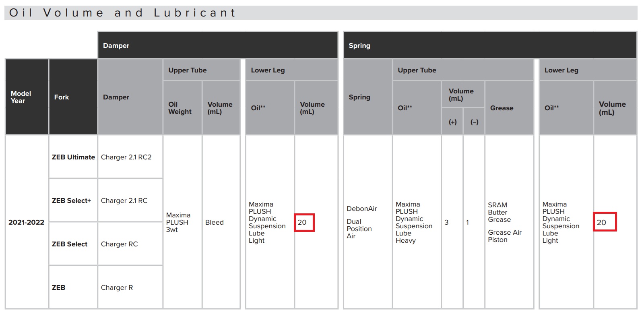Click the Charger RC damper cell

click(130, 244)
